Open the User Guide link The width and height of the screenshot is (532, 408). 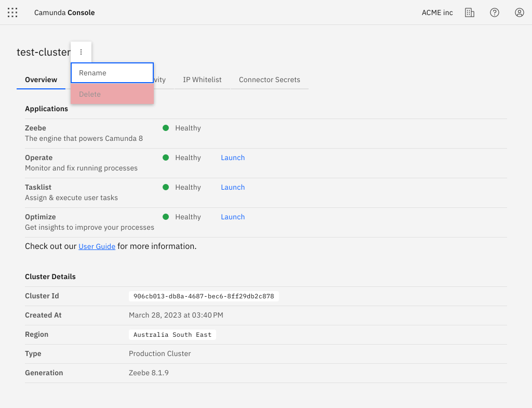(97, 246)
